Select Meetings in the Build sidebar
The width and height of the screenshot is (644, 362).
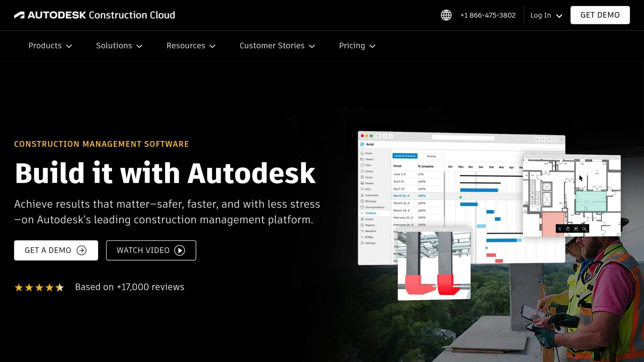pyautogui.click(x=369, y=201)
